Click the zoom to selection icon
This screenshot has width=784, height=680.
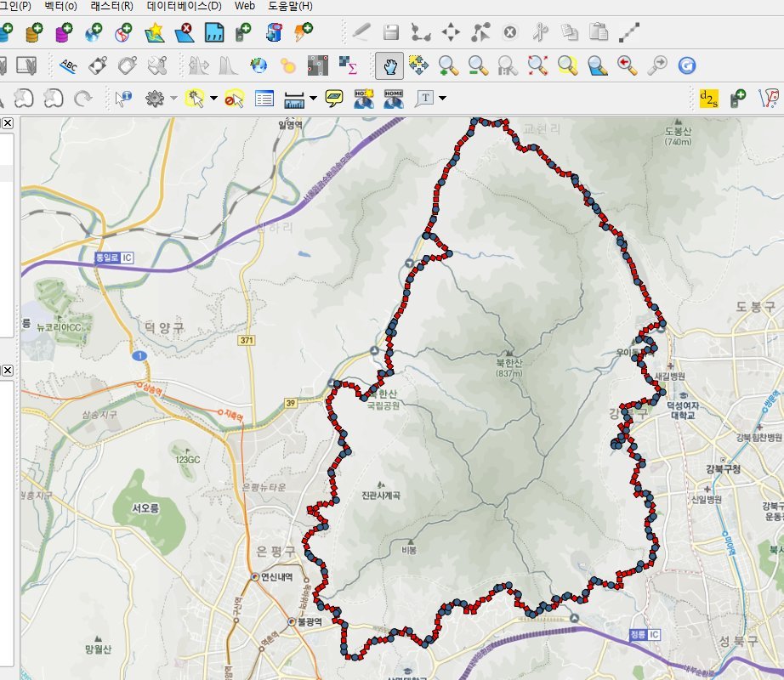tap(567, 65)
